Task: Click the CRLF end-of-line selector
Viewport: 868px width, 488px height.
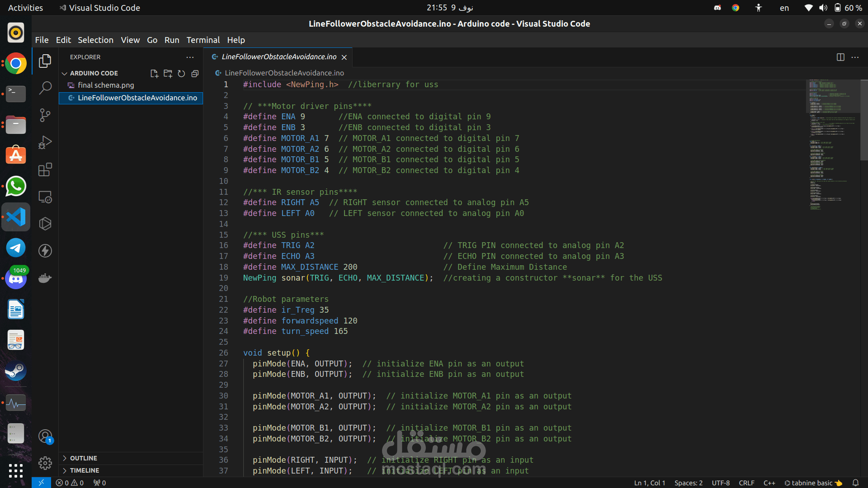Action: point(746,483)
